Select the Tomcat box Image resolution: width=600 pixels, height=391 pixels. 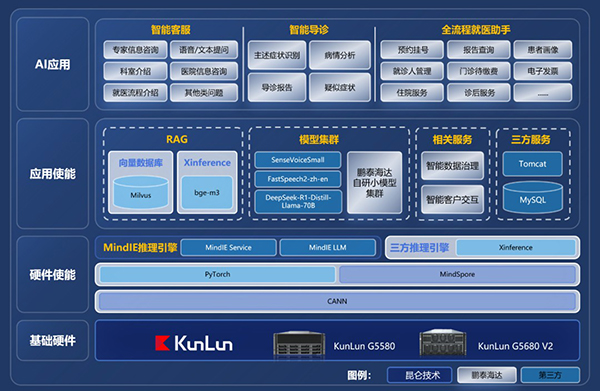[533, 164]
